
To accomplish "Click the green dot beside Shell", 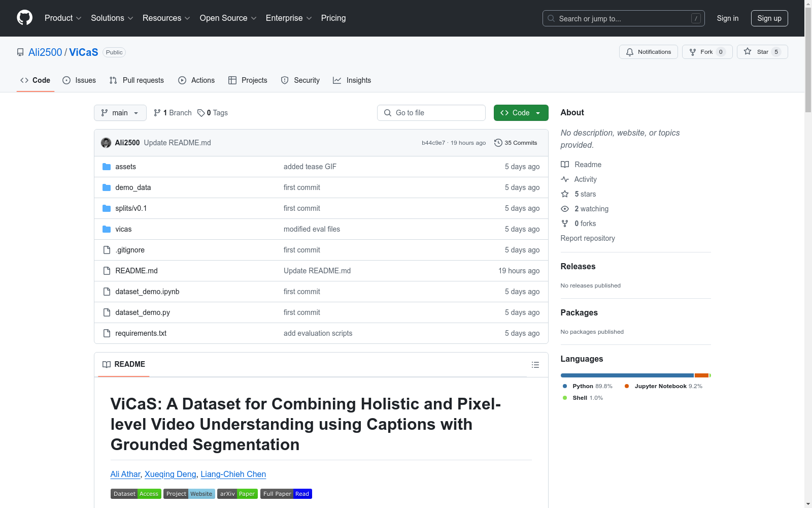I will pyautogui.click(x=565, y=398).
